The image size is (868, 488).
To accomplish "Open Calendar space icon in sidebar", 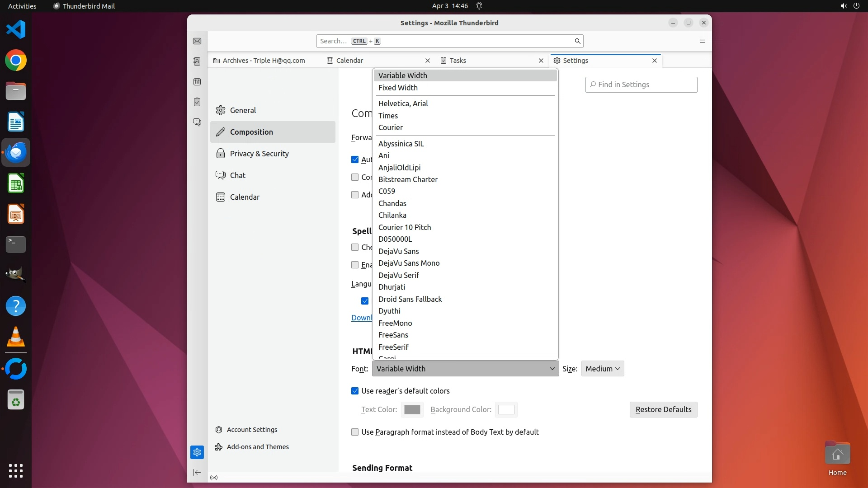I will (x=197, y=82).
